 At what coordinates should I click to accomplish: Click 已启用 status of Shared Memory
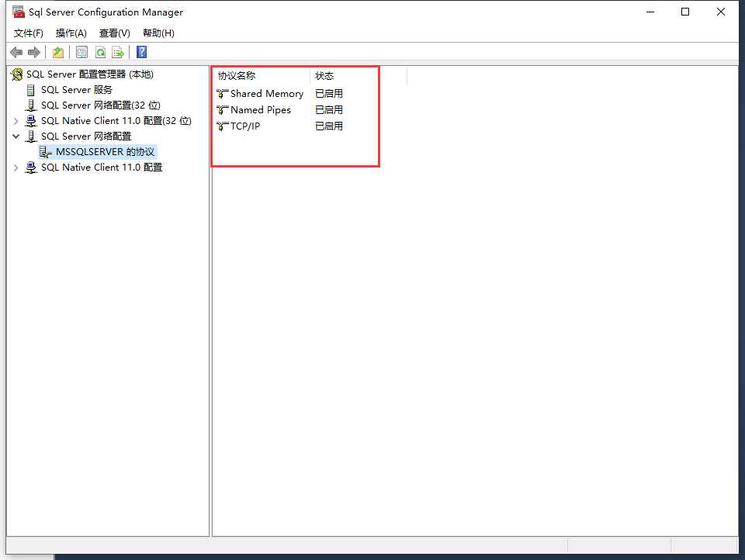point(329,94)
